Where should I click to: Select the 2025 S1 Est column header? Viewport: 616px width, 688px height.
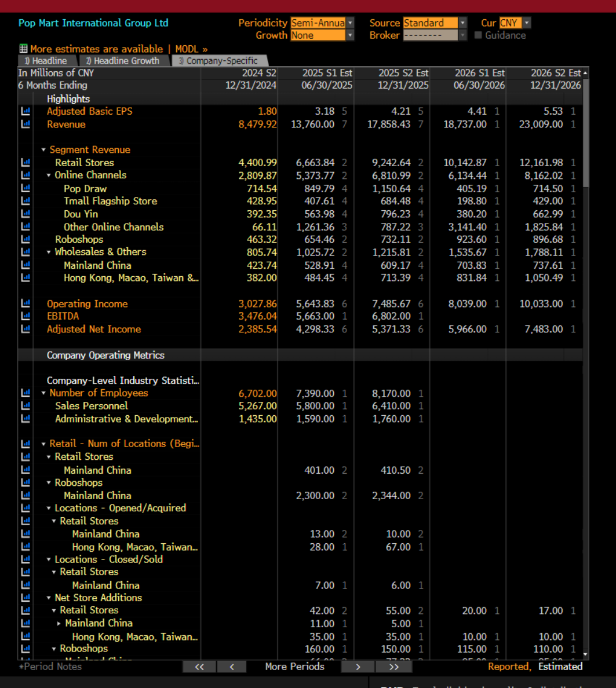pyautogui.click(x=327, y=73)
